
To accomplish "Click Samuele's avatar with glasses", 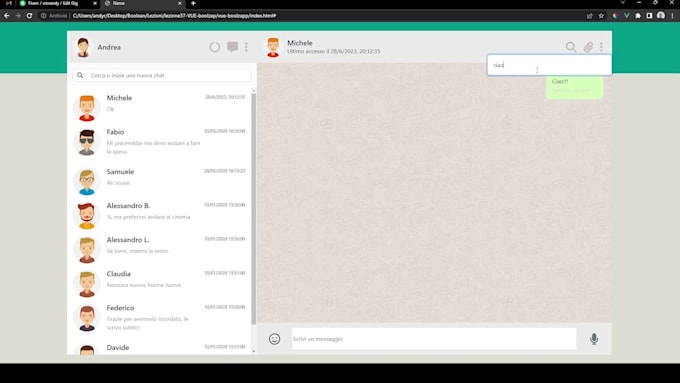I will click(x=87, y=181).
